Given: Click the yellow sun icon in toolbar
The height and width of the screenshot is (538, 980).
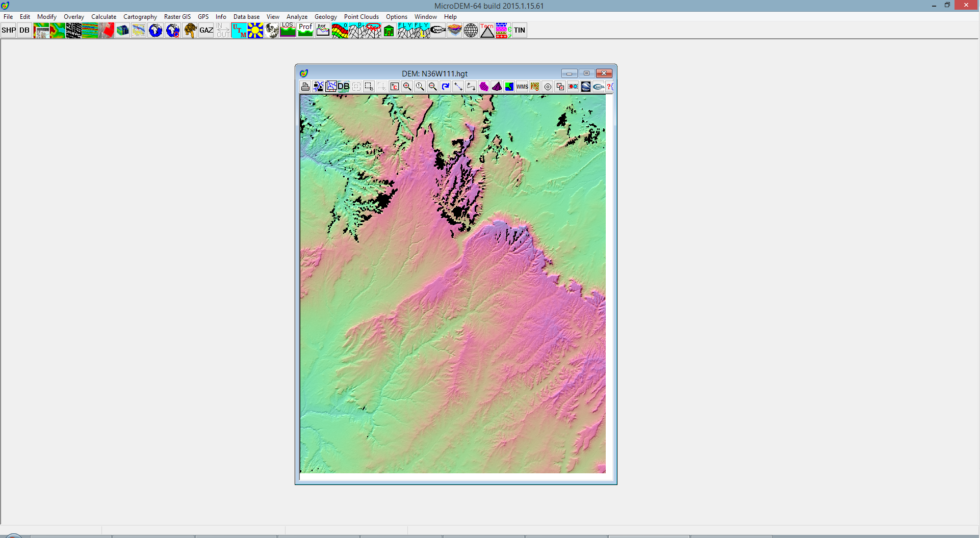Looking at the screenshot, I should tap(255, 31).
